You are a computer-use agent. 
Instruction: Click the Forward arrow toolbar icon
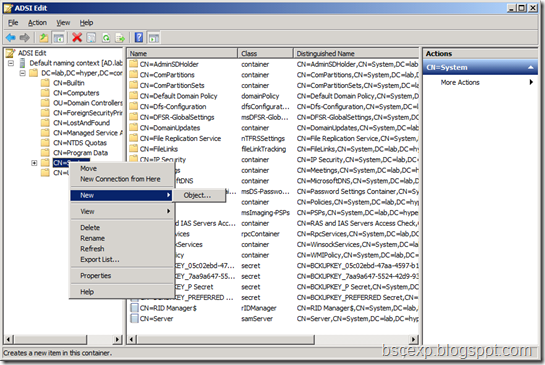[24, 37]
